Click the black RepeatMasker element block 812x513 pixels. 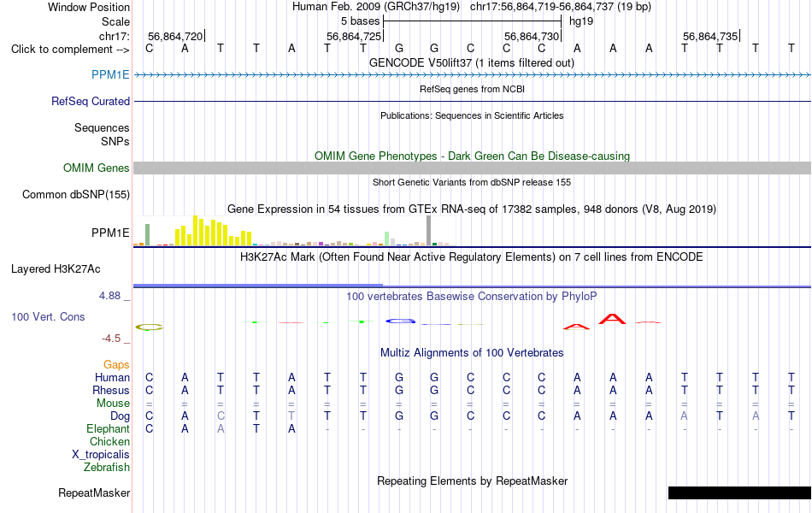pyautogui.click(x=739, y=492)
